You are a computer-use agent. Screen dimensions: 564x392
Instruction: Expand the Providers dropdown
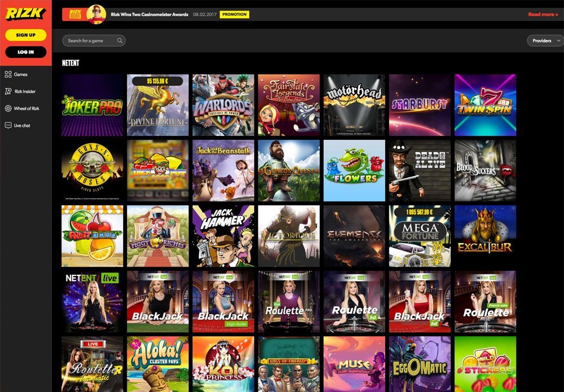[545, 41]
